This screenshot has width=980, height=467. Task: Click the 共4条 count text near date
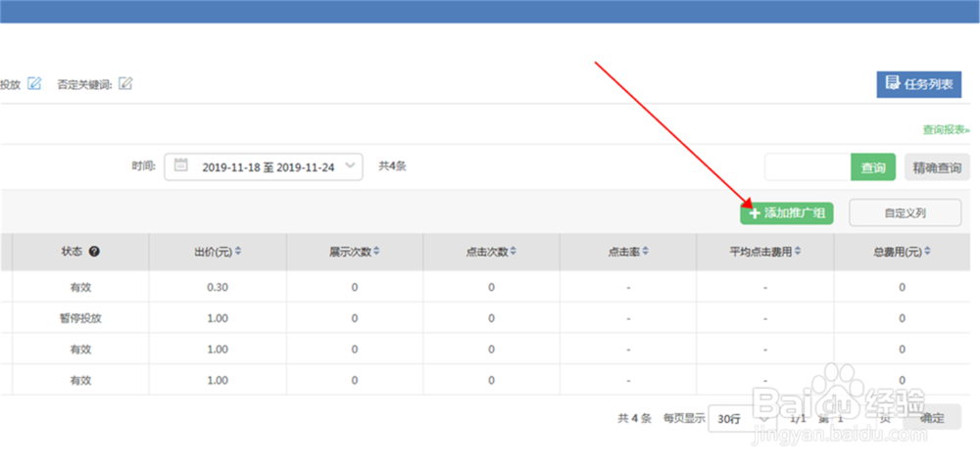pyautogui.click(x=393, y=166)
